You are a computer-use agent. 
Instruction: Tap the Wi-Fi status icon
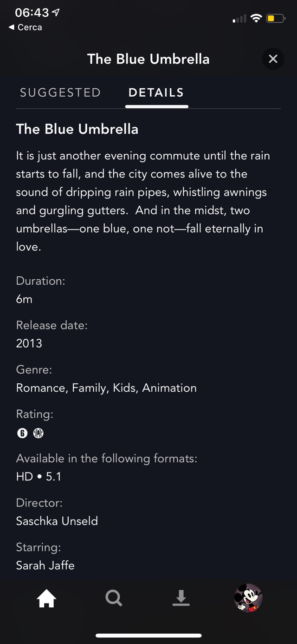click(x=256, y=19)
